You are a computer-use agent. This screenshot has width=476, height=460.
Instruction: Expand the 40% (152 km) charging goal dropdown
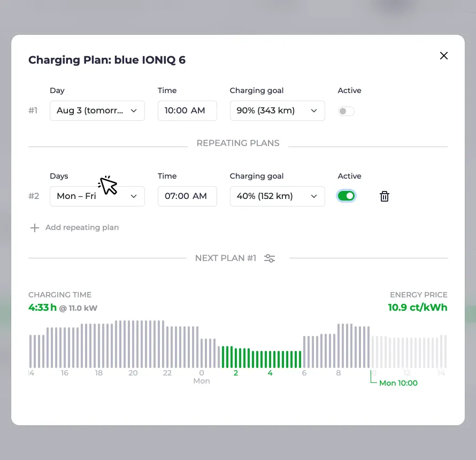tap(277, 196)
